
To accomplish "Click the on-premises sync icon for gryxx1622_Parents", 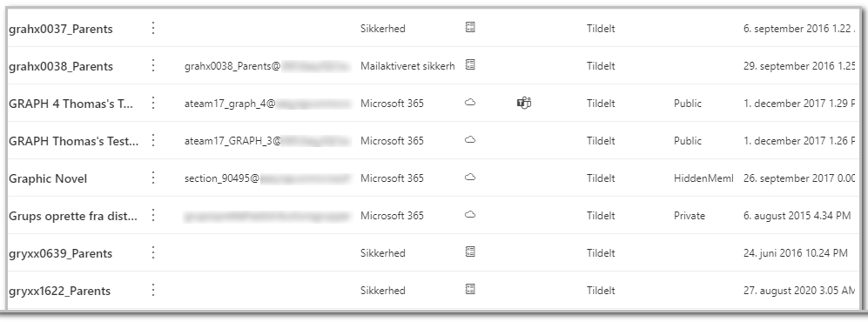I will (x=470, y=289).
